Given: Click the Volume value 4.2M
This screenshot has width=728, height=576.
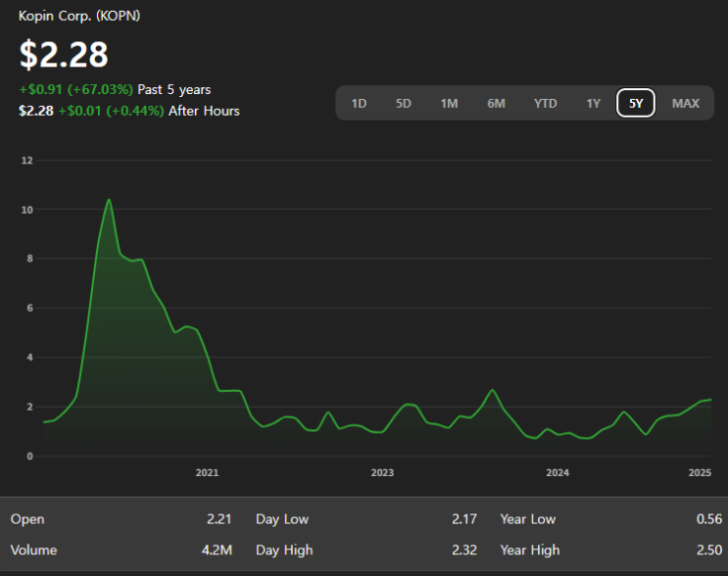Looking at the screenshot, I should [x=217, y=550].
